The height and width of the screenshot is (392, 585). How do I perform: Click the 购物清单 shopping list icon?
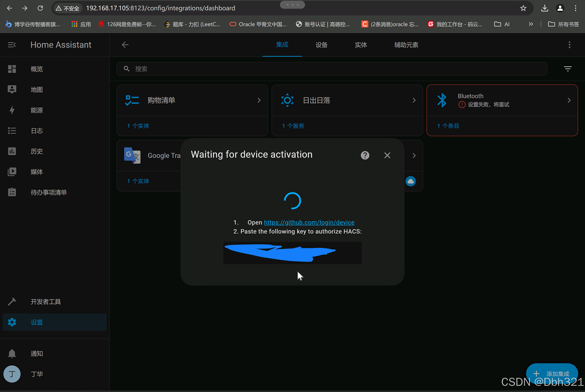(132, 100)
